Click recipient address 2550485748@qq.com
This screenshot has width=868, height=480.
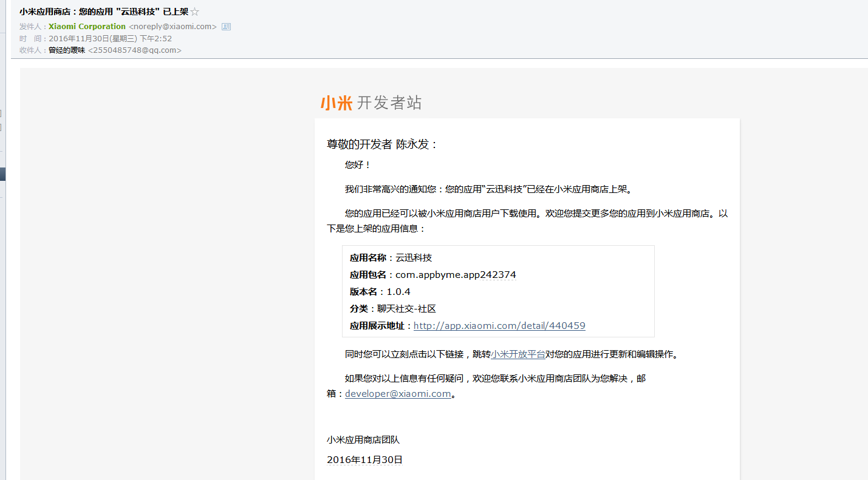135,50
